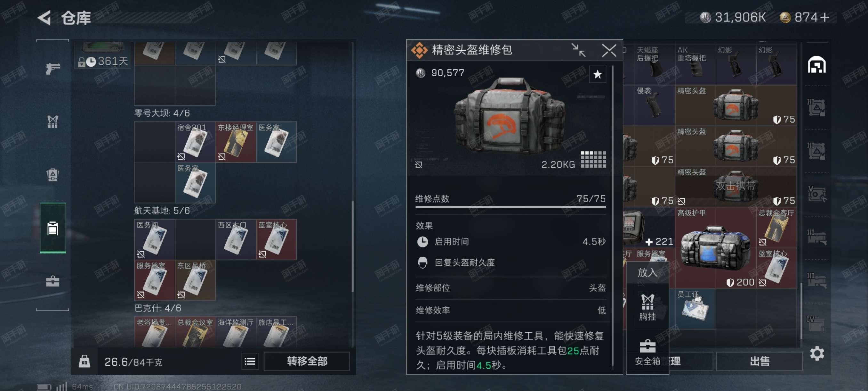
Task: Click the 转移全部 button
Action: [307, 361]
